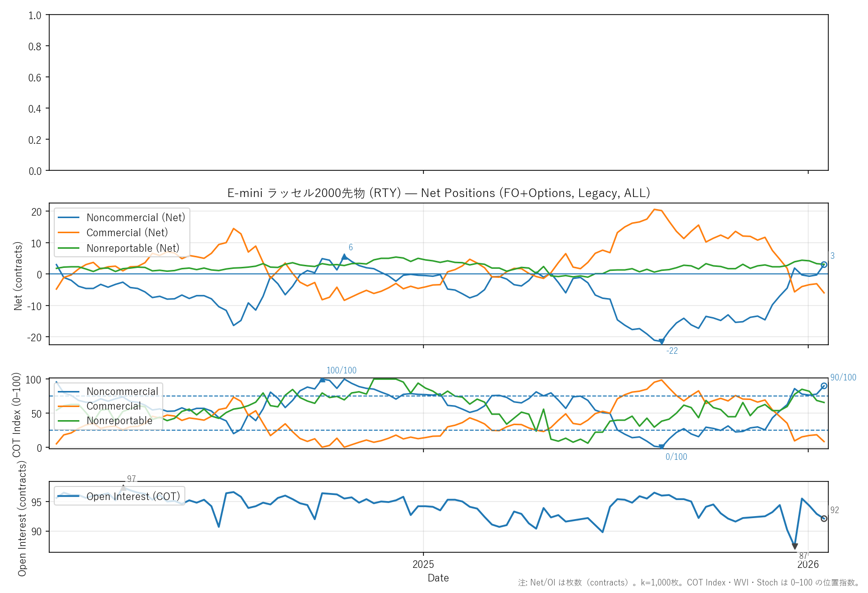Click the E-mini RTY Net Positions chart title
Screen dimensions: 868x593
point(439,193)
